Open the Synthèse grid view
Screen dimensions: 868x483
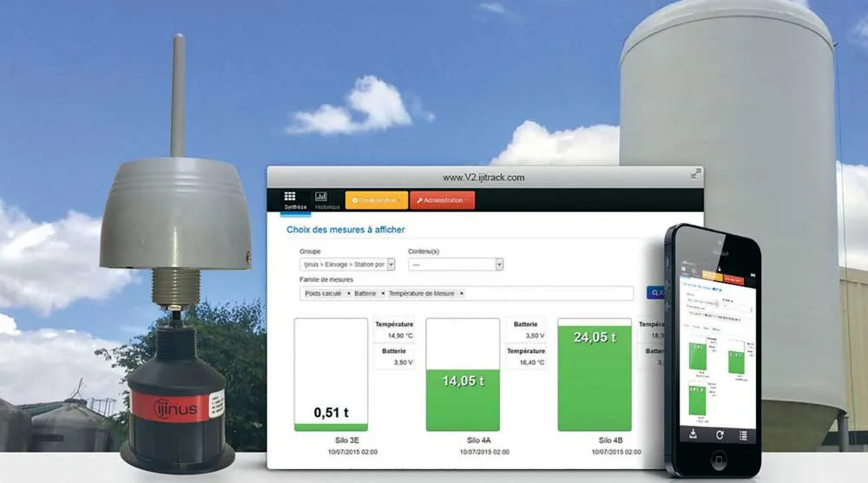pos(290,200)
